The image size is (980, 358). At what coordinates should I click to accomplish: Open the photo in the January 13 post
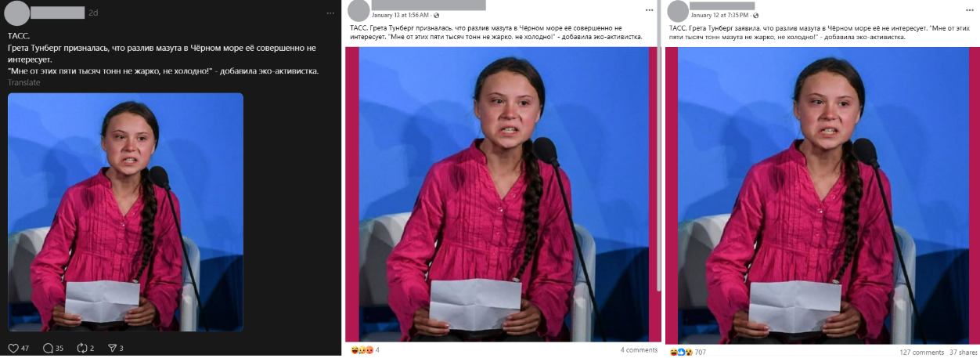tap(503, 194)
